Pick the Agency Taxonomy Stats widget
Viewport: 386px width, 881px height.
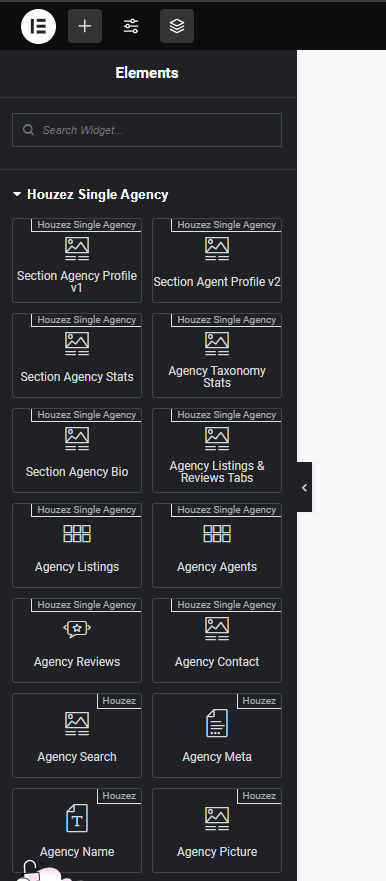click(217, 356)
